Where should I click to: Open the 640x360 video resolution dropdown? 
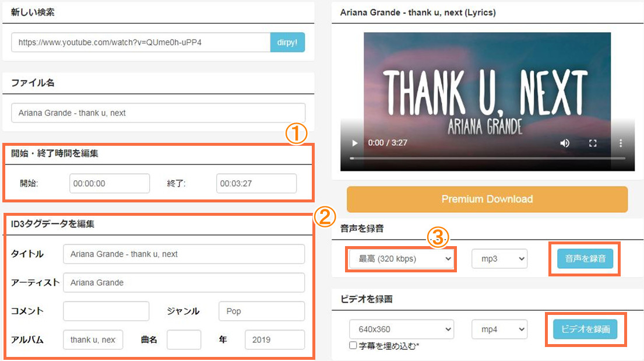pyautogui.click(x=402, y=329)
